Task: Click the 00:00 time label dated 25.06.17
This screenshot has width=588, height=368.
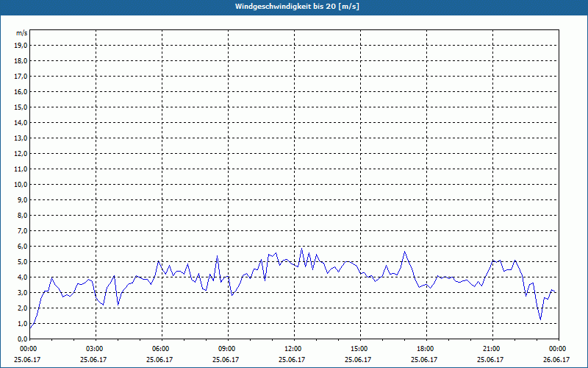Action: pos(30,349)
